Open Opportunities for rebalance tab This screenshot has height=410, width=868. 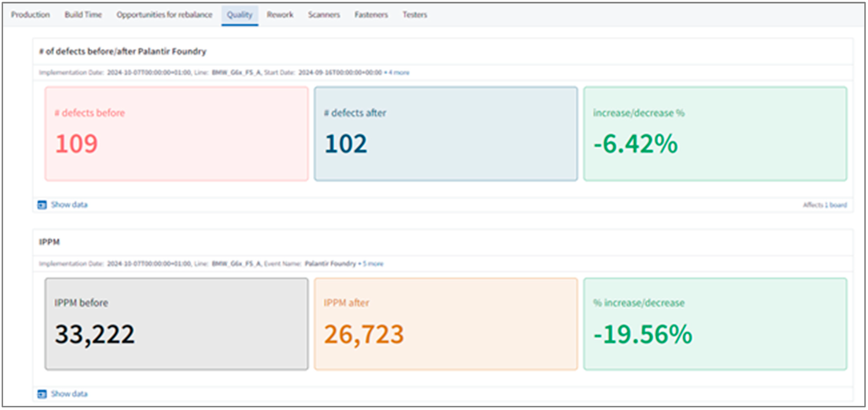coord(164,15)
